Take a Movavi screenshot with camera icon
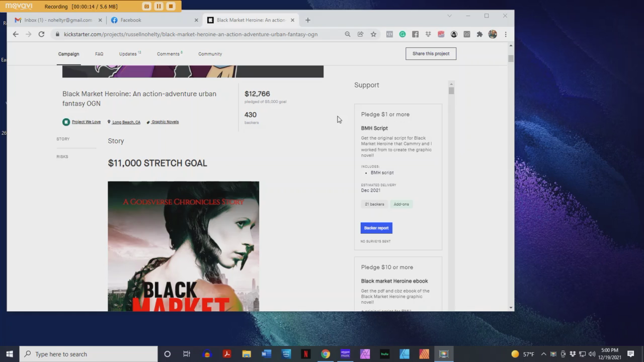The width and height of the screenshot is (644, 362). pos(146,7)
